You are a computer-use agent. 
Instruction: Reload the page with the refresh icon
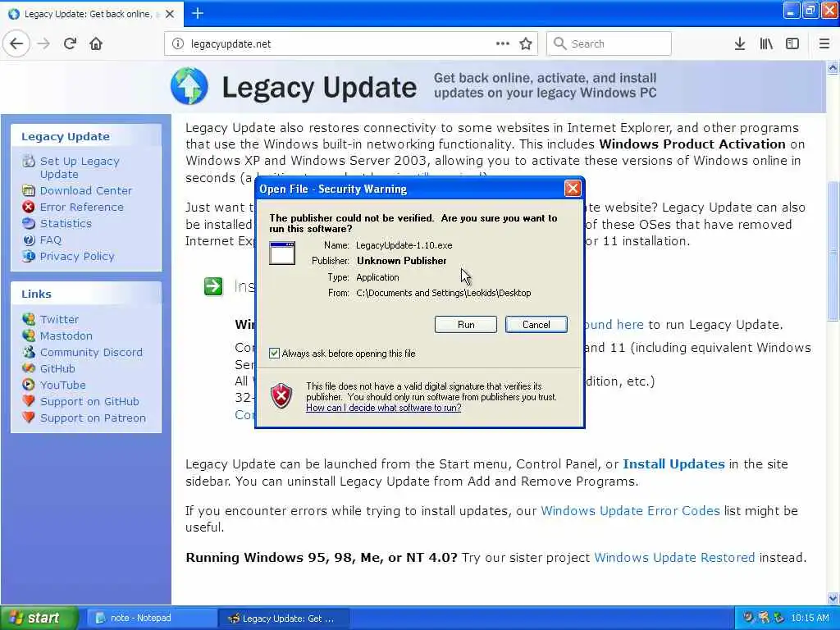71,44
